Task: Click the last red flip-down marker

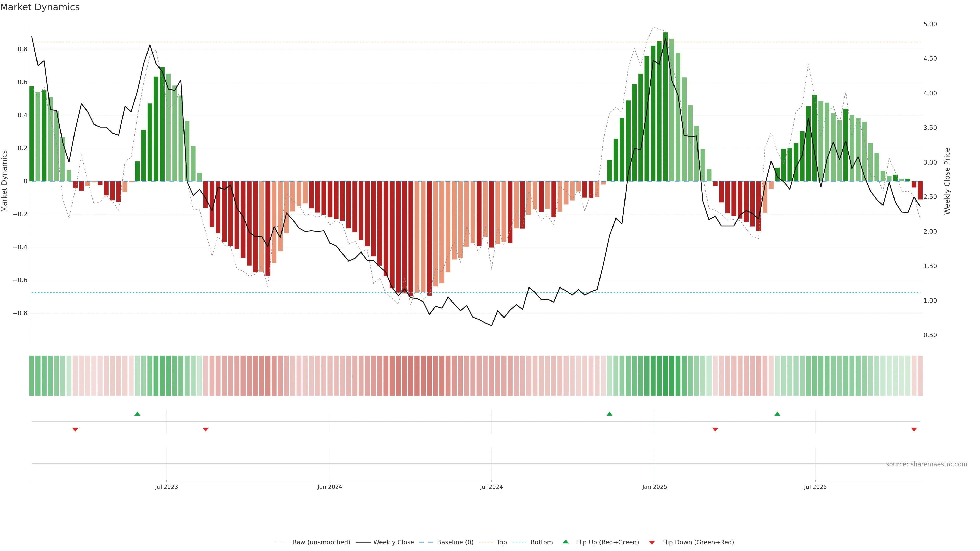Action: click(x=914, y=429)
